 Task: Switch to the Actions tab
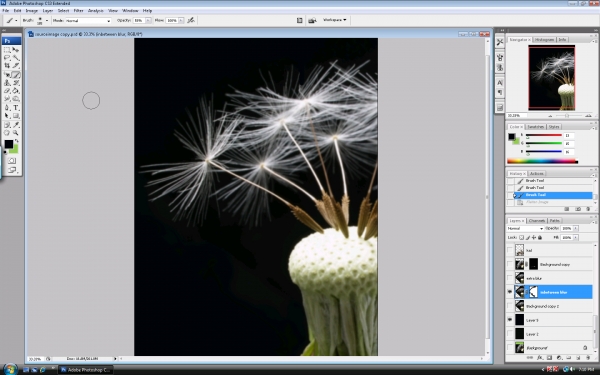(x=536, y=174)
